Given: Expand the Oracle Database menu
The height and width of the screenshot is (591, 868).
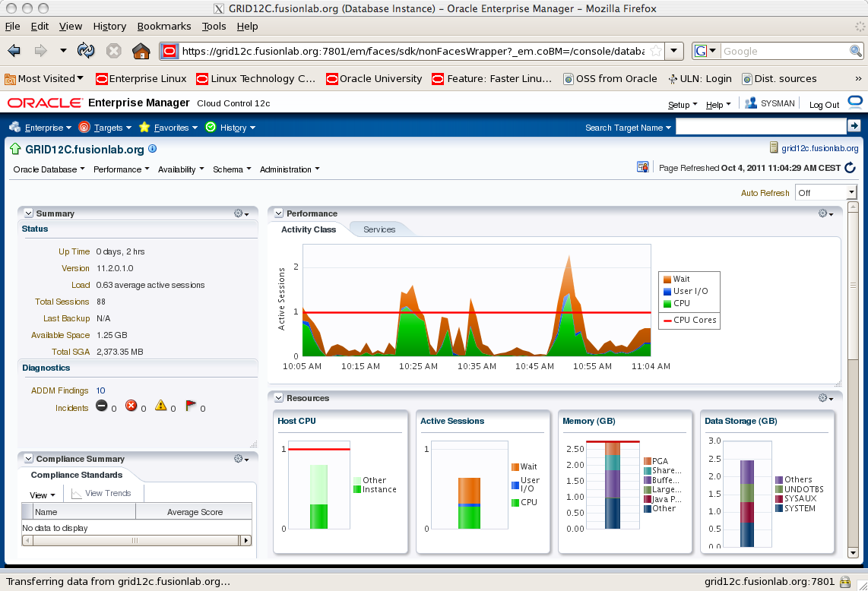Looking at the screenshot, I should click(x=49, y=169).
